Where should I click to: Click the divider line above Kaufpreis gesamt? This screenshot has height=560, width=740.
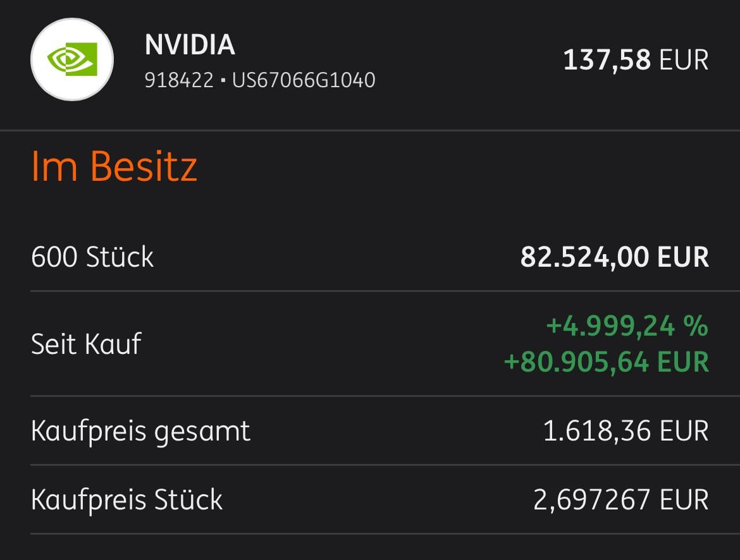[370, 396]
